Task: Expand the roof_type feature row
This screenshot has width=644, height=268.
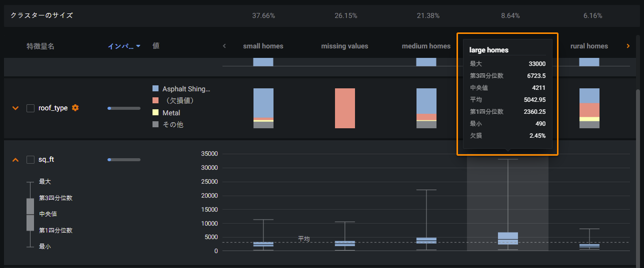Action: (x=15, y=108)
